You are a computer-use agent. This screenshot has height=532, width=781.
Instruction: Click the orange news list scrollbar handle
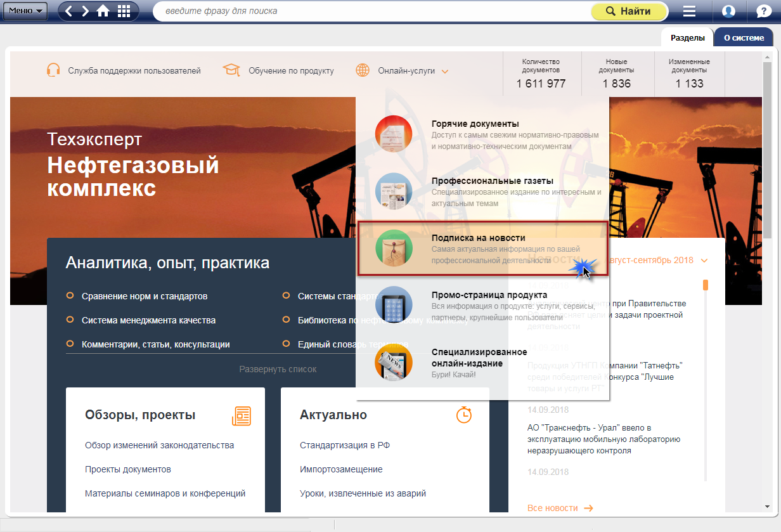tap(706, 285)
